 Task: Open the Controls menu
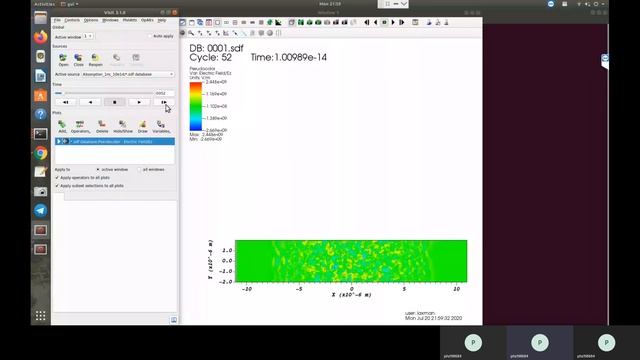click(x=72, y=20)
